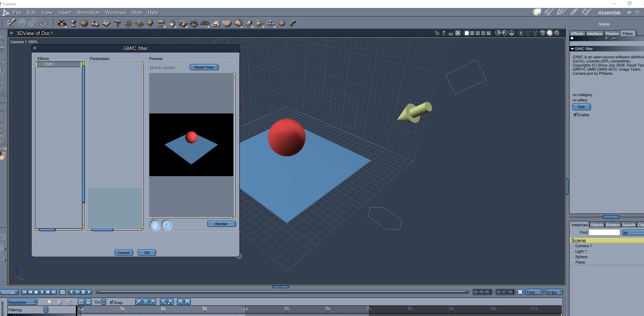Select the Plant (tree) tool icon
Viewport: 644px width, 316px height.
pyautogui.click(x=150, y=23)
